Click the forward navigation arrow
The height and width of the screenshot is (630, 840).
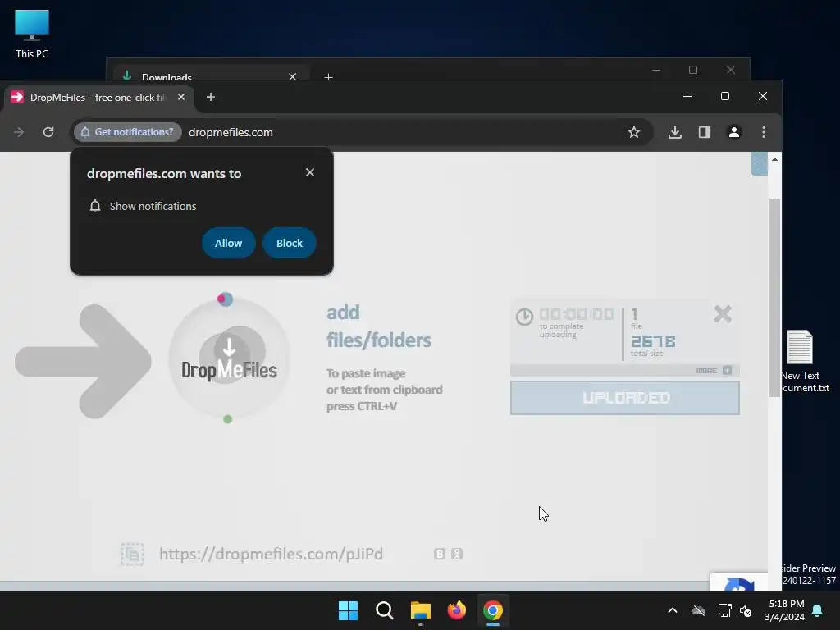click(19, 132)
